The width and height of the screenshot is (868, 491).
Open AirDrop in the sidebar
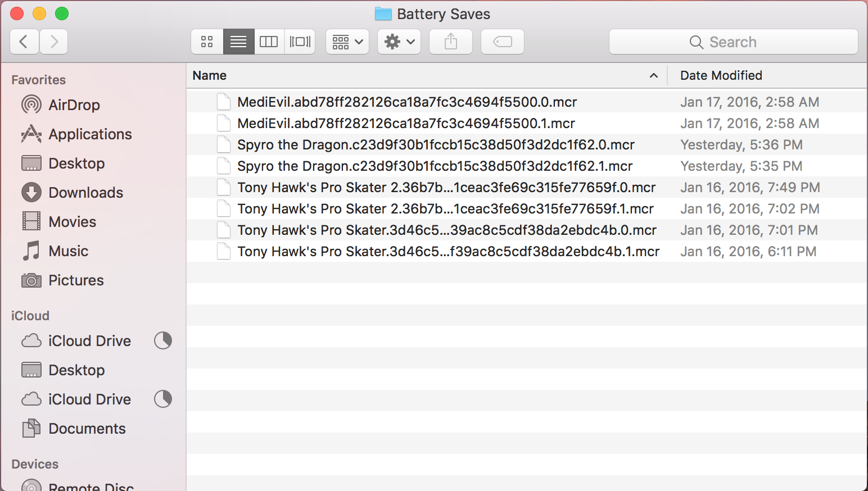(93, 105)
